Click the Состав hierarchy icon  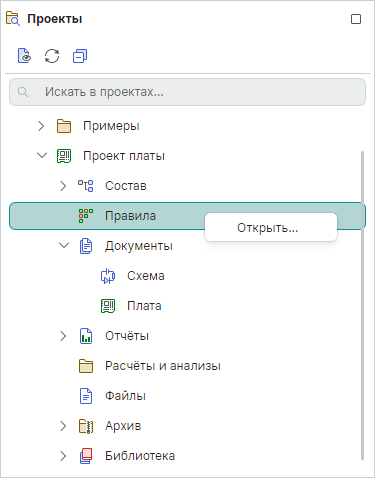pos(86,186)
